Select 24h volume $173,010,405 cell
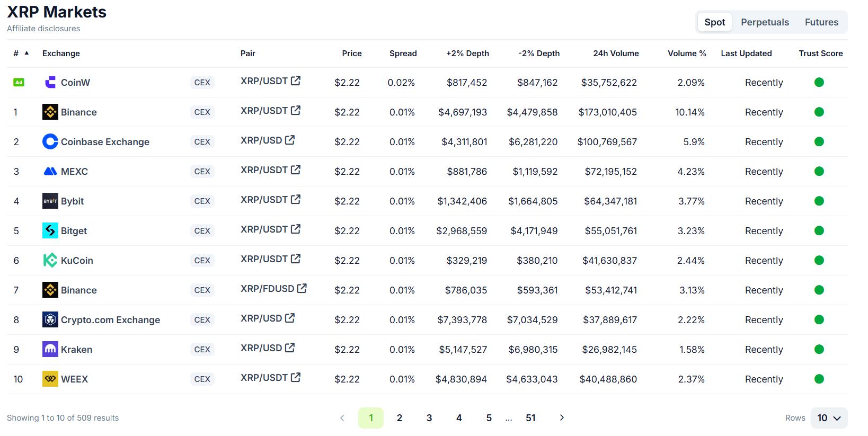The image size is (868, 436). [608, 112]
